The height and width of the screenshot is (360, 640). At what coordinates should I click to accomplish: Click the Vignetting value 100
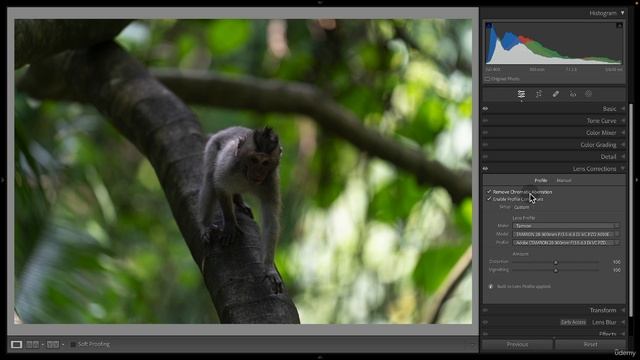click(x=616, y=270)
